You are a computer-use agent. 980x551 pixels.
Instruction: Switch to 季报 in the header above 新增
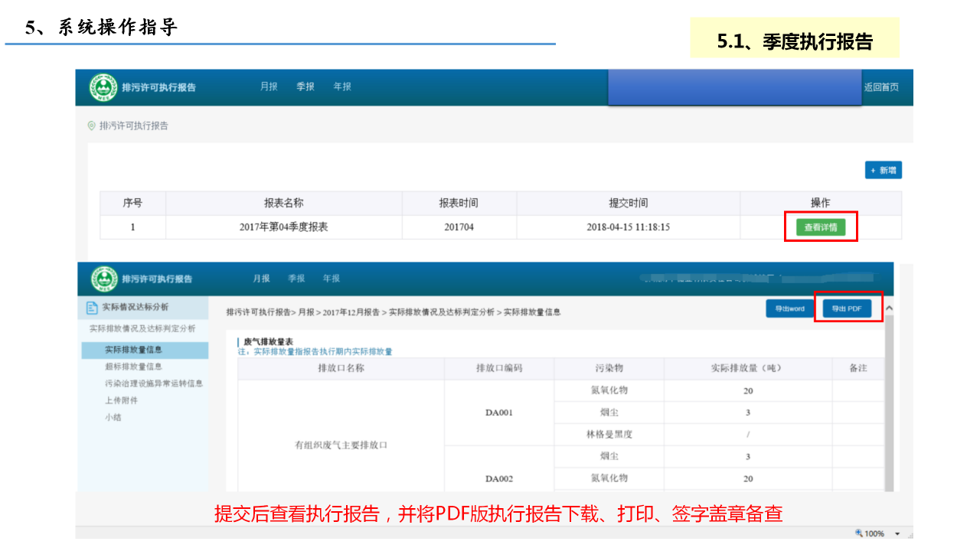pyautogui.click(x=305, y=86)
